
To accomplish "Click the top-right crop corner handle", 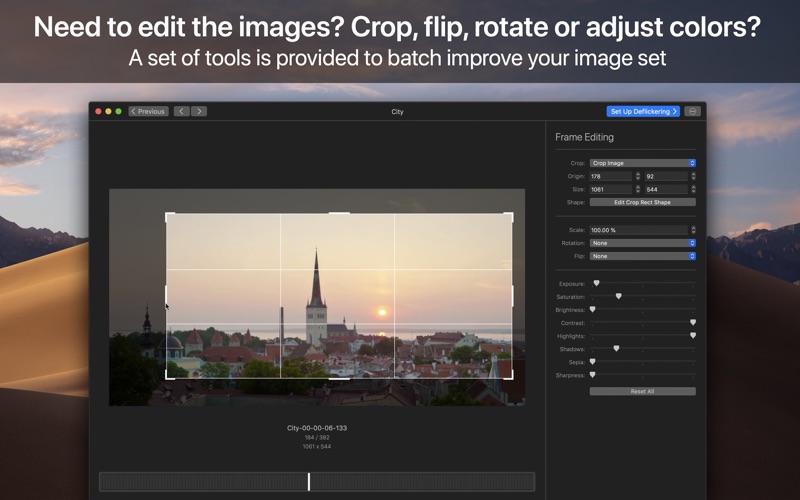I will coord(511,214).
